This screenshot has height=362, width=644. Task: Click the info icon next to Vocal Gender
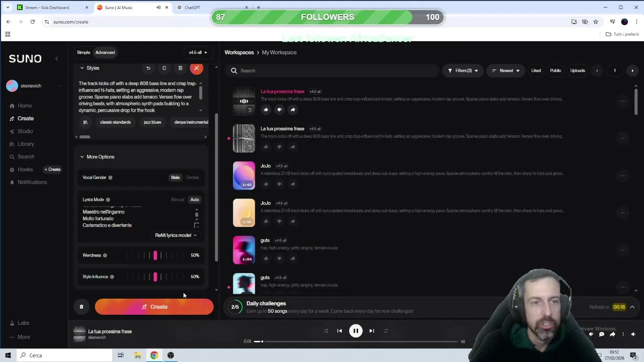click(x=110, y=177)
